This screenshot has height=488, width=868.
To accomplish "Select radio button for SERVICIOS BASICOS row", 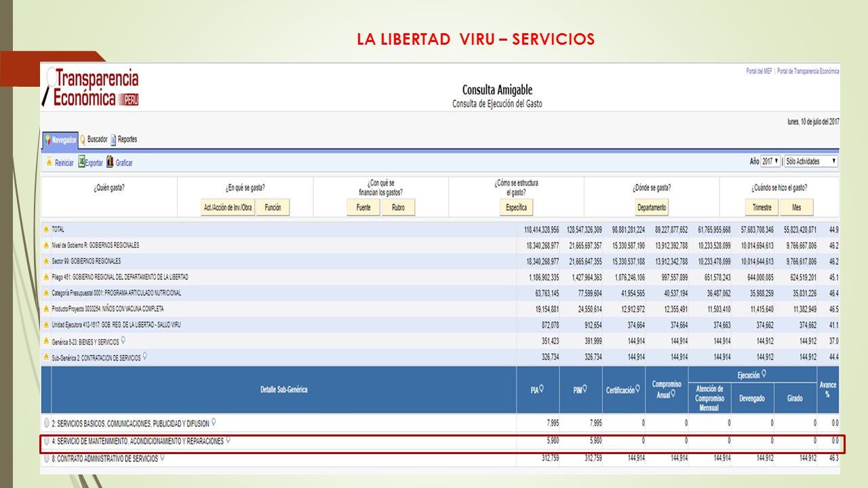I will click(46, 423).
